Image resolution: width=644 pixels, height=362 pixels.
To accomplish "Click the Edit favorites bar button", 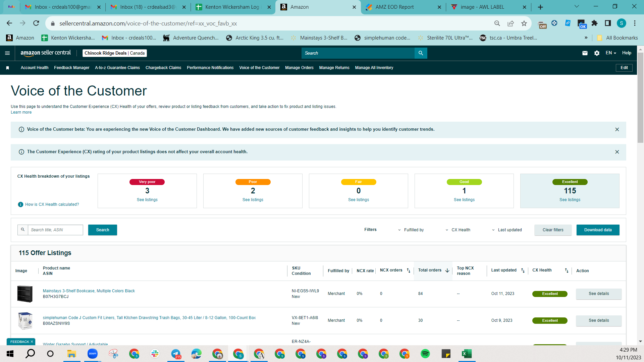I will tap(624, 68).
